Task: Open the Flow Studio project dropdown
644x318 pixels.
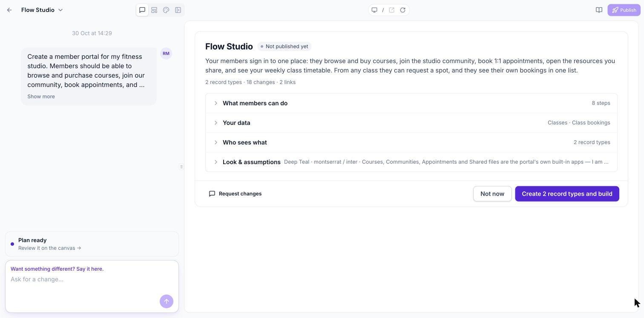Action: point(42,10)
